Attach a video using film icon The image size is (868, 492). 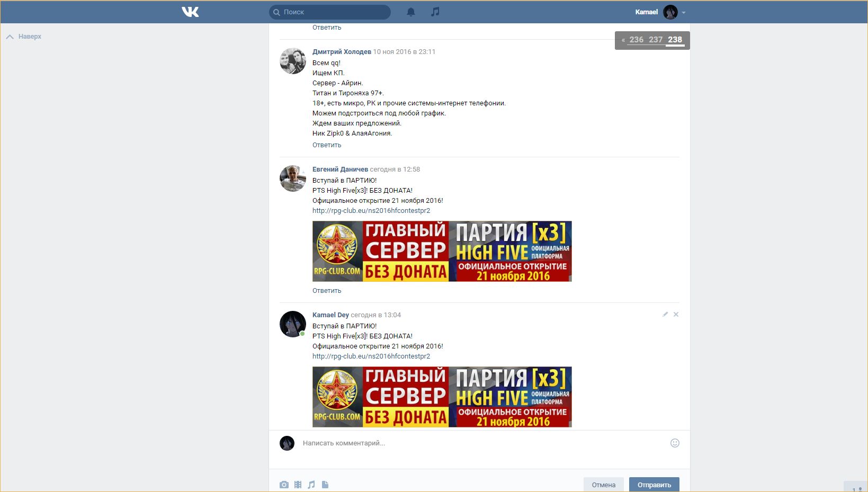coord(298,485)
